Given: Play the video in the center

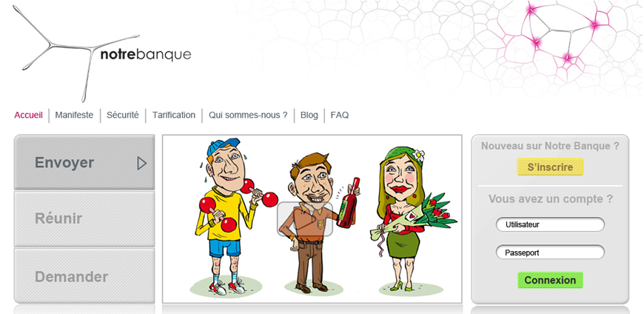Looking at the screenshot, I should point(305,219).
